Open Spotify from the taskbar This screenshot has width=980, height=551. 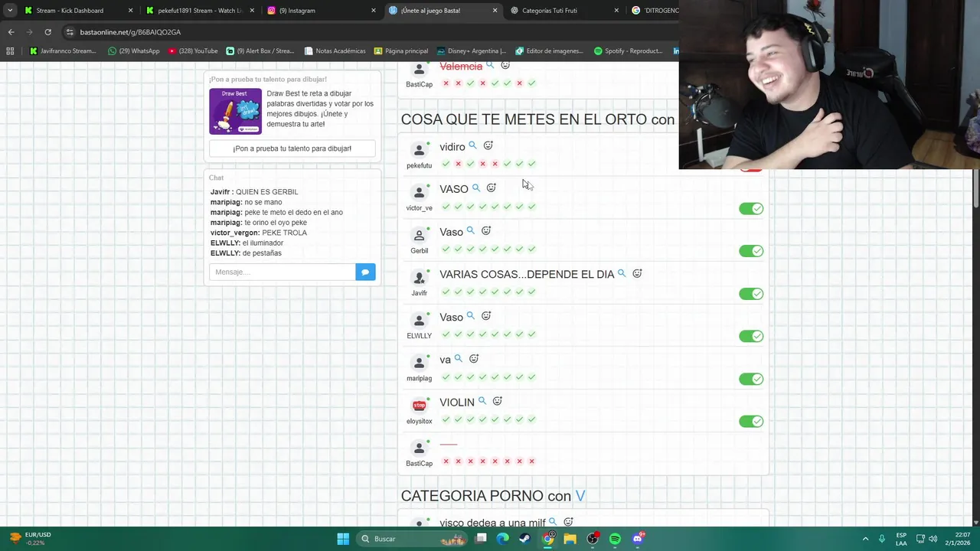(615, 539)
